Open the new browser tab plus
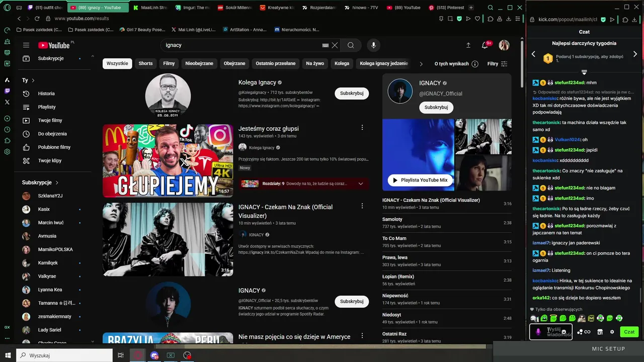The image size is (644, 362). pos(471,8)
